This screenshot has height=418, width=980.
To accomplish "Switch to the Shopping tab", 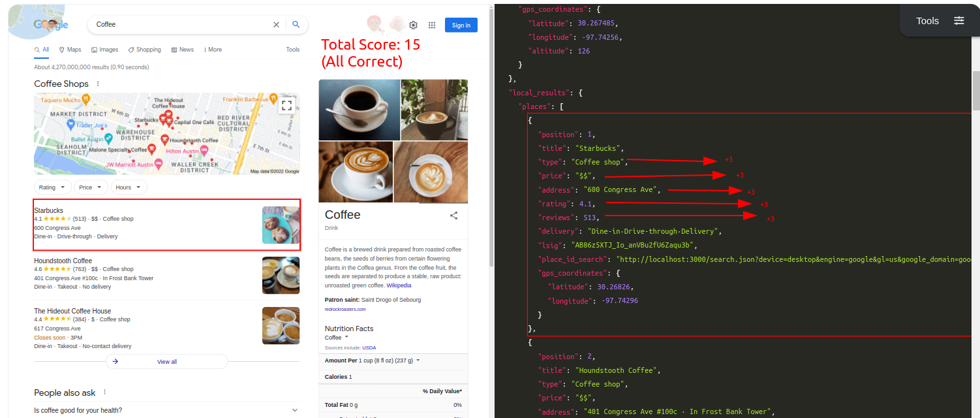I will [144, 50].
